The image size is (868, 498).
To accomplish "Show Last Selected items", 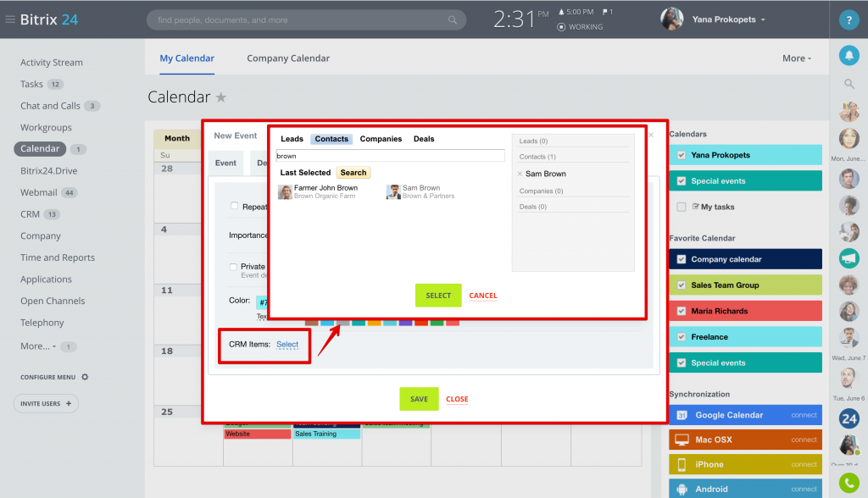I will pyautogui.click(x=305, y=173).
